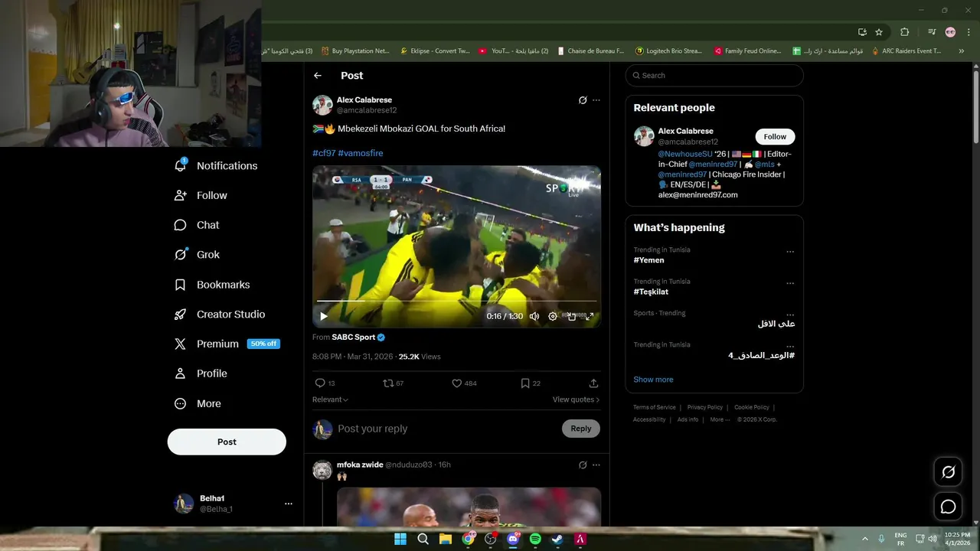Seek on the video progress bar
This screenshot has width=980, height=551.
coord(456,301)
